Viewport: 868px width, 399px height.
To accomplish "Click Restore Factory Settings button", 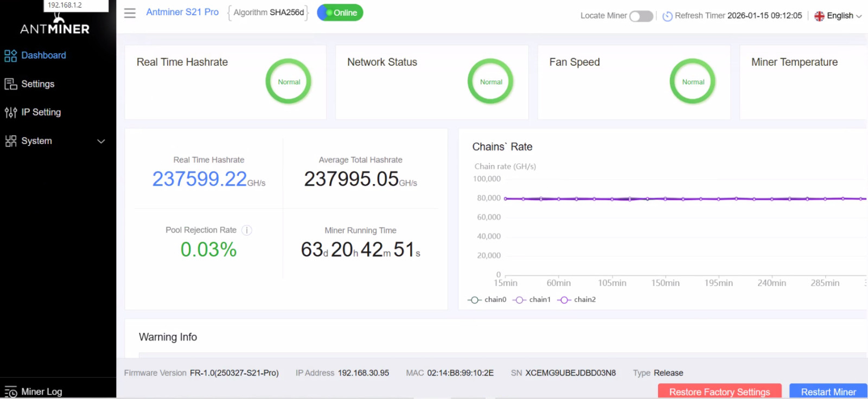I will coord(719,391).
